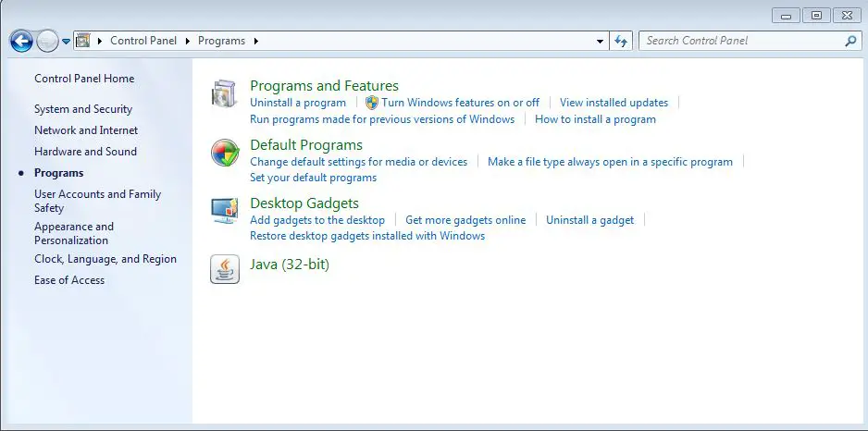Open Turn Windows features on or off
Screen dimensions: 868x431
(461, 103)
